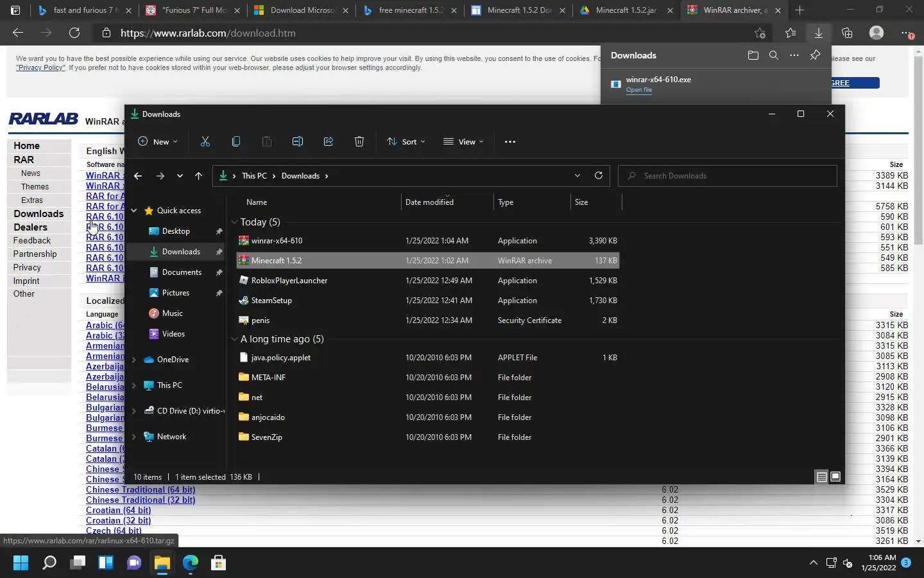Viewport: 924px width, 578px height.
Task: Pin the Edge Downloads panel
Action: (815, 55)
